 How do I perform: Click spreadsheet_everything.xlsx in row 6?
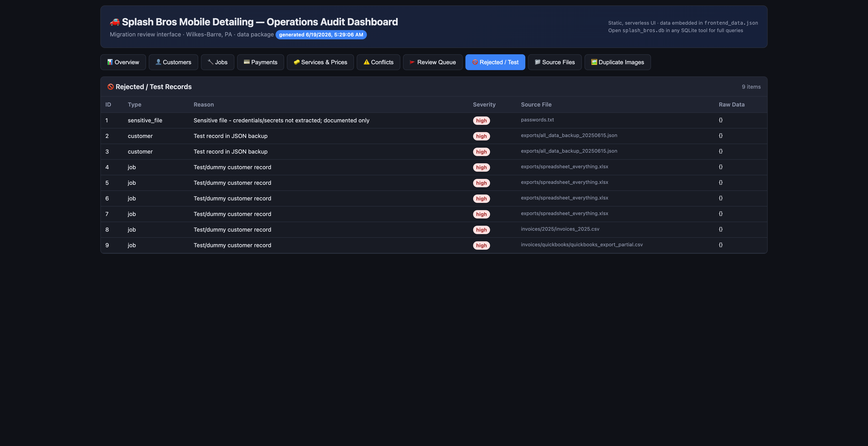click(x=564, y=198)
